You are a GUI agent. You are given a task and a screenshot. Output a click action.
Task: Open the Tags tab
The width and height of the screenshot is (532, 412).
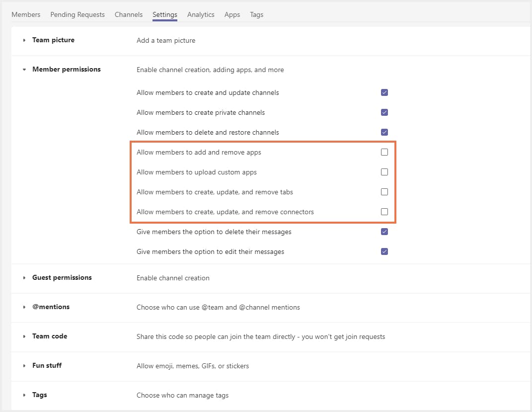256,14
